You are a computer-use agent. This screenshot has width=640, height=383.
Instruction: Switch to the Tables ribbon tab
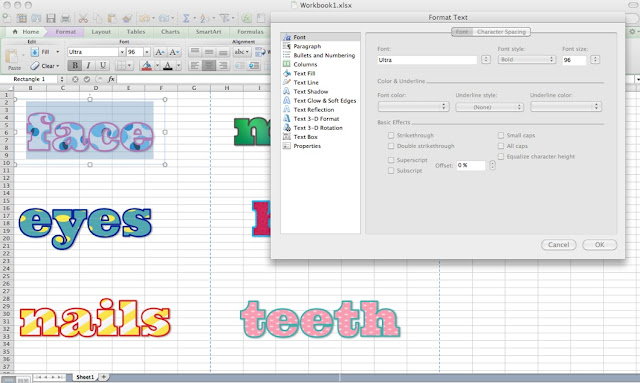coord(136,32)
